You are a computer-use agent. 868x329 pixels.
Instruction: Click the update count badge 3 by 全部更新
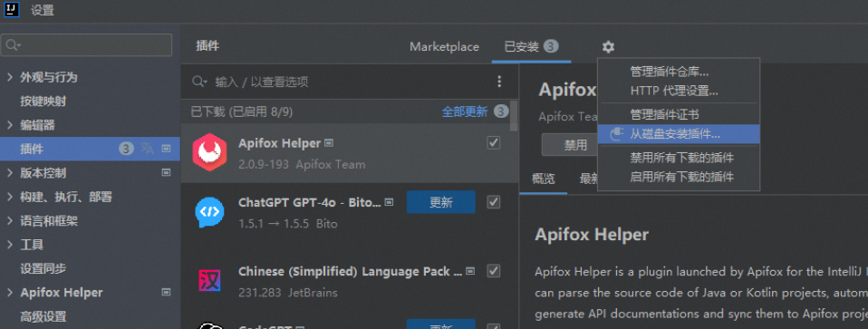(x=501, y=111)
